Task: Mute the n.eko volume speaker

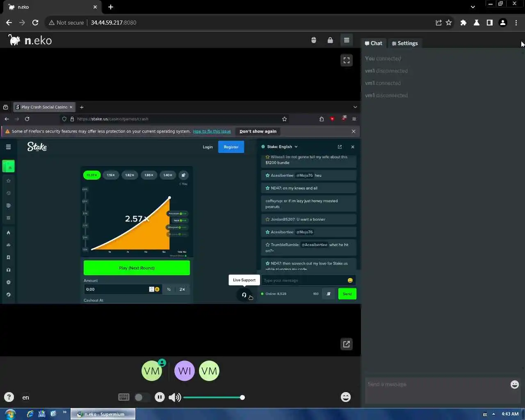Action: pyautogui.click(x=174, y=397)
